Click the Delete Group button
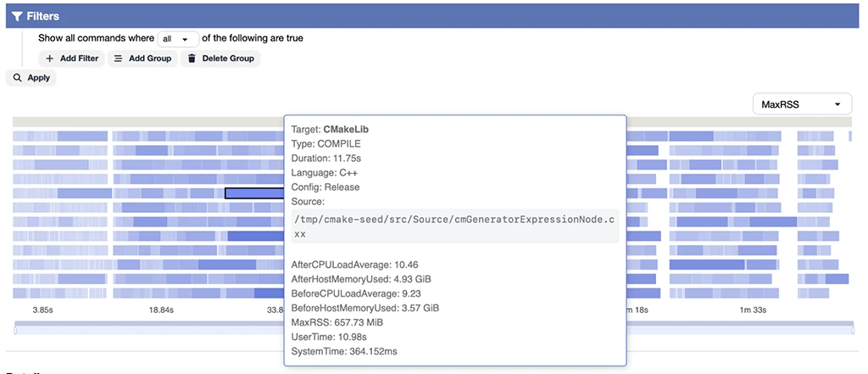 pos(220,59)
